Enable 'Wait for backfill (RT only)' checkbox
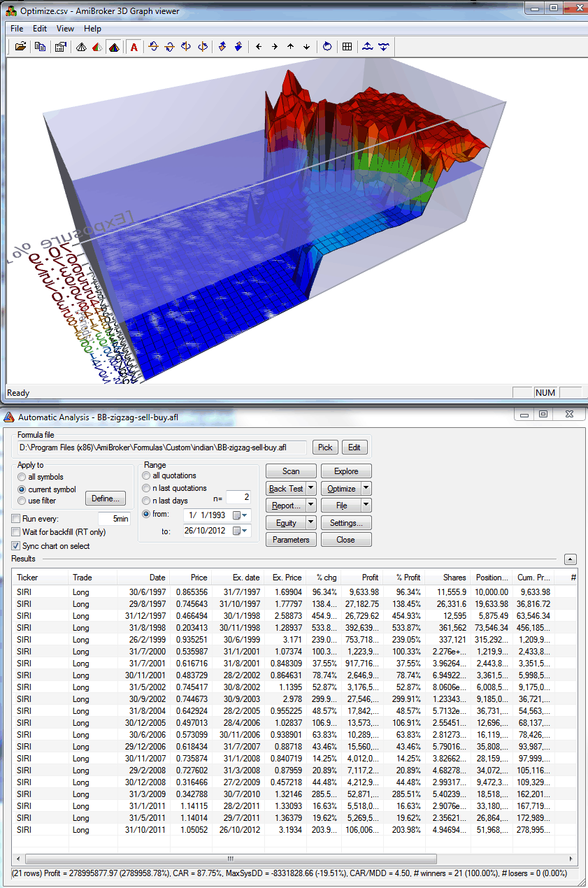This screenshot has width=588, height=888. click(16, 532)
